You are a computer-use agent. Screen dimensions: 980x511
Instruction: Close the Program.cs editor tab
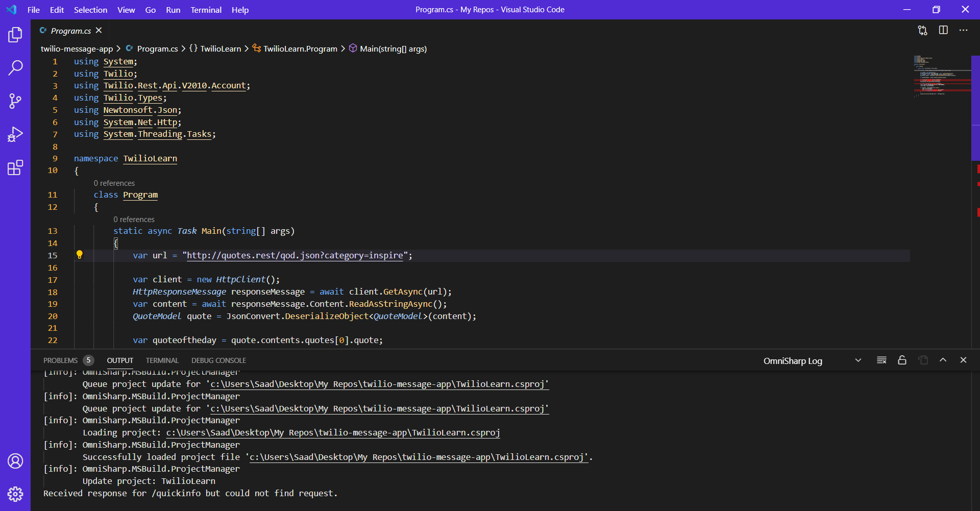[99, 31]
